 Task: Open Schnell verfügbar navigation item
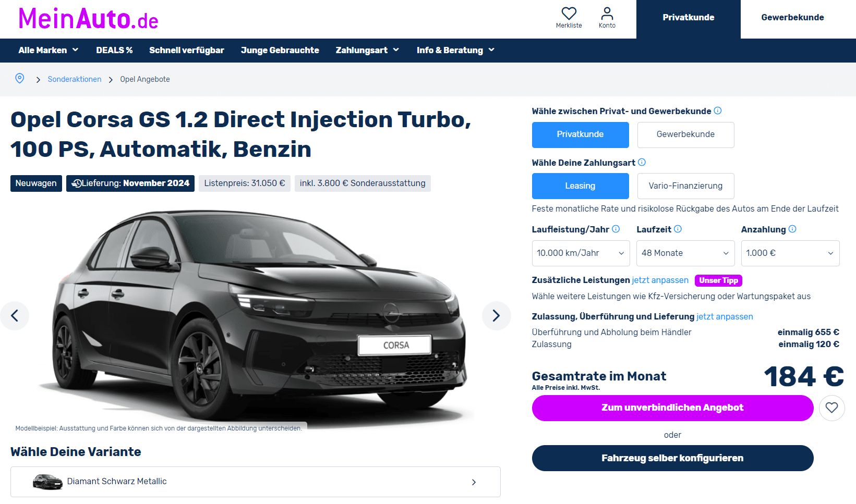pos(187,50)
